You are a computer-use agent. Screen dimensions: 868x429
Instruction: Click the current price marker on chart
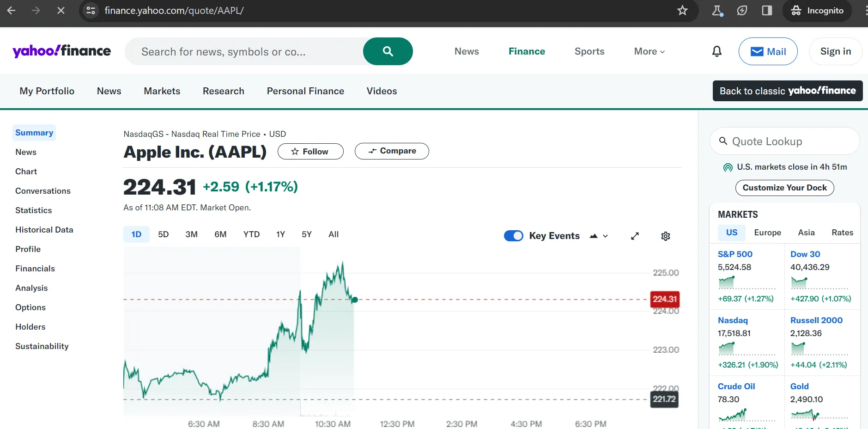pyautogui.click(x=355, y=300)
